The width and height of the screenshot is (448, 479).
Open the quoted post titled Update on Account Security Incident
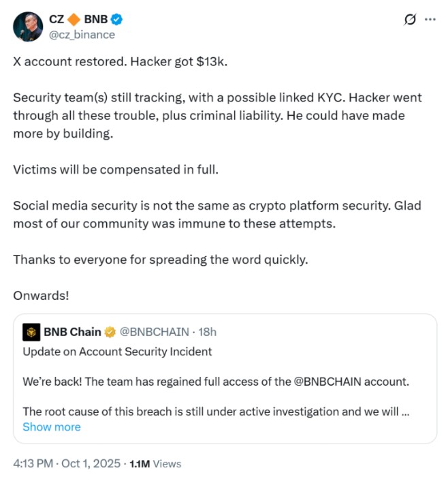[x=117, y=352]
